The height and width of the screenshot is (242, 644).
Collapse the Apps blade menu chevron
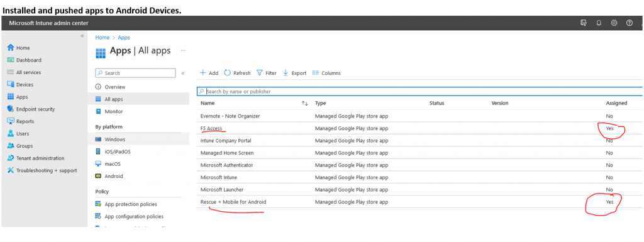pos(183,73)
